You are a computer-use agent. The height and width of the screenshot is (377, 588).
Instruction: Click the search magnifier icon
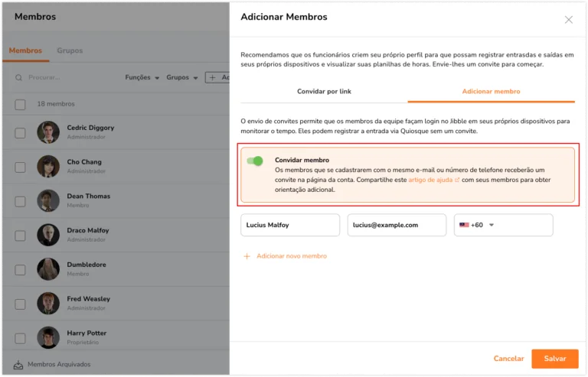tap(18, 77)
